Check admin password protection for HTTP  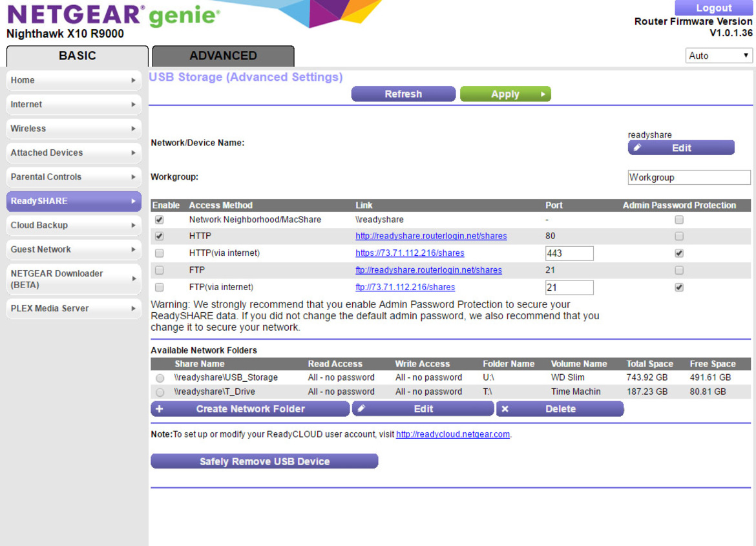coord(679,236)
